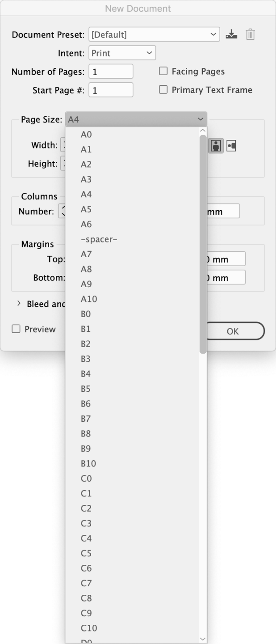Click the page size list scrollbar thumb
This screenshot has height=644, width=276.
click(203, 244)
